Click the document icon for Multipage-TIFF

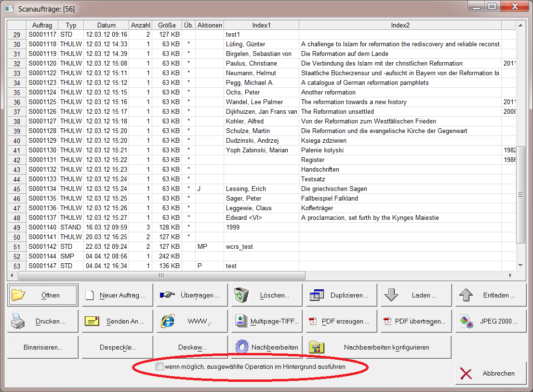(x=241, y=321)
